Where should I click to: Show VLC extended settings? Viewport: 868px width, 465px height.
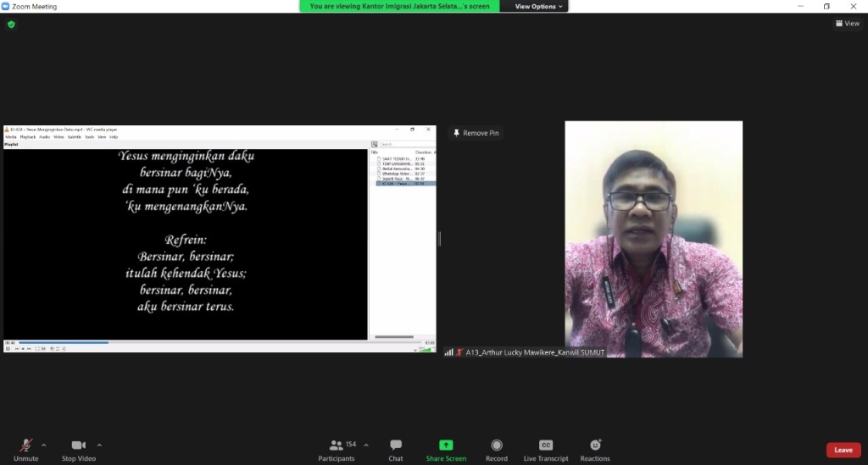[43, 349]
